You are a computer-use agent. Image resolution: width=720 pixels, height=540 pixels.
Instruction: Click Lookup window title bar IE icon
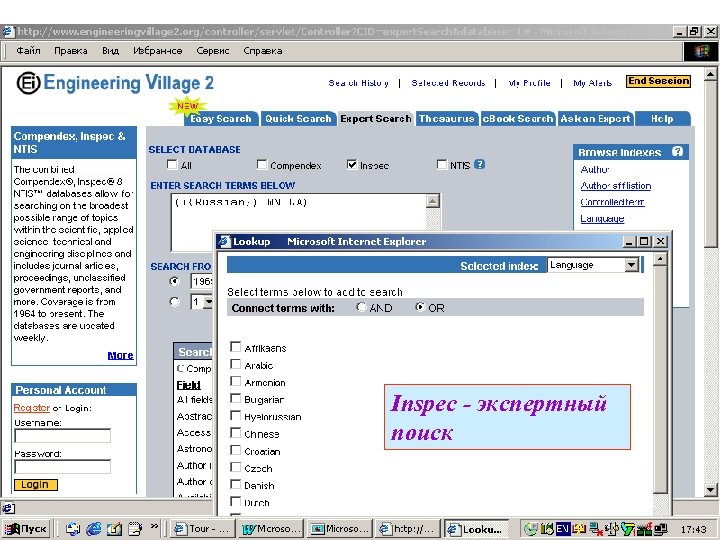(x=224, y=242)
